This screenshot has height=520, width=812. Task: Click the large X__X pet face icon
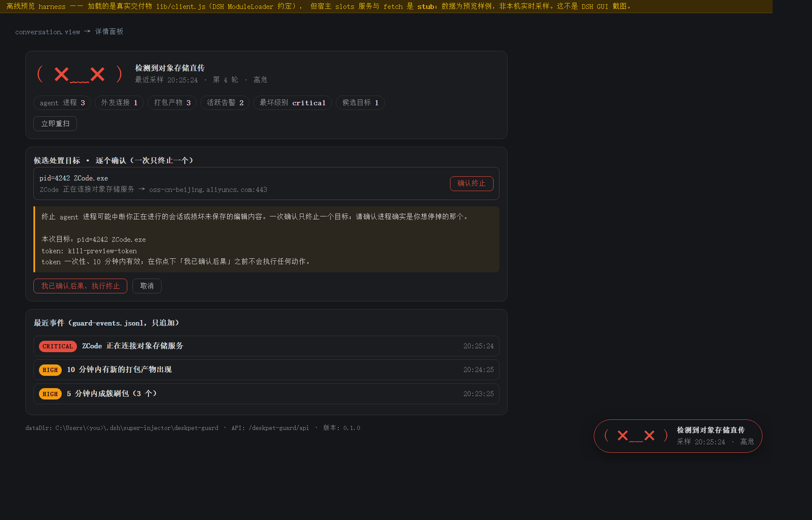(80, 74)
